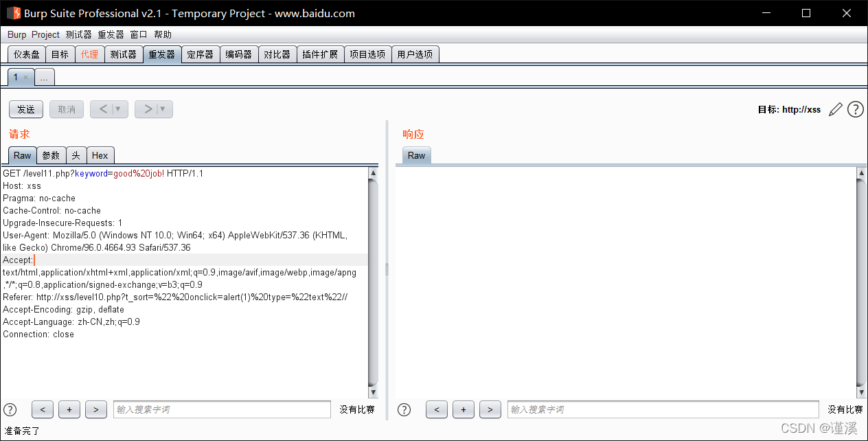
Task: Switch to the 插件扩展 tab
Action: (320, 54)
